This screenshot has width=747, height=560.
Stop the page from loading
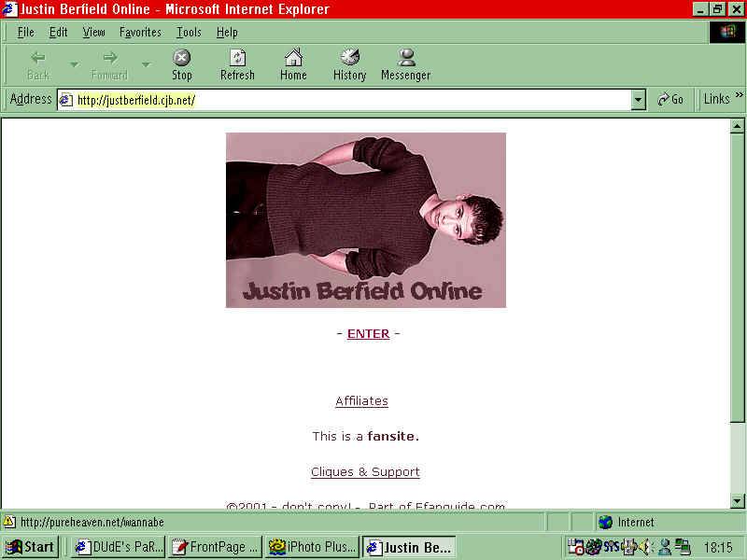point(181,64)
